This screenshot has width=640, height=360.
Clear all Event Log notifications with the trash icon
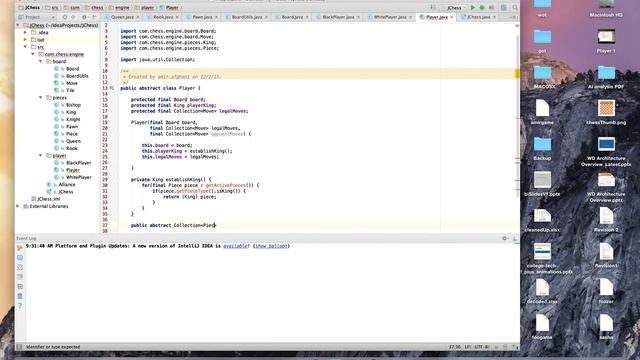pyautogui.click(x=20, y=296)
